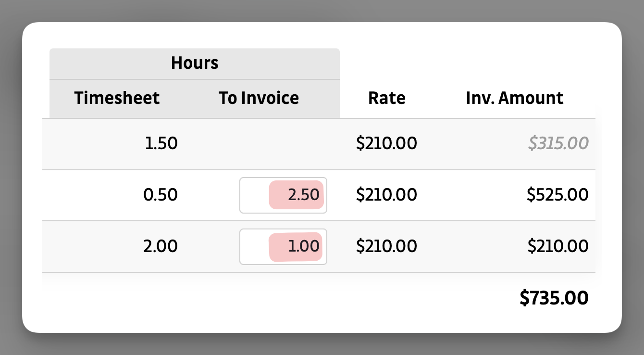
Task: Click the $210.00 rate in the middle row
Action: (x=386, y=194)
